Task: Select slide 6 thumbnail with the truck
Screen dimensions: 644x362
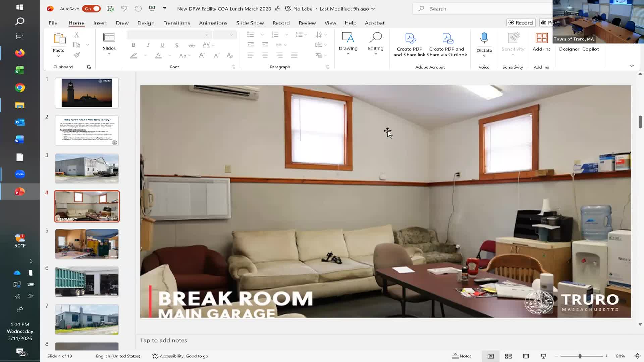Action: tap(87, 282)
